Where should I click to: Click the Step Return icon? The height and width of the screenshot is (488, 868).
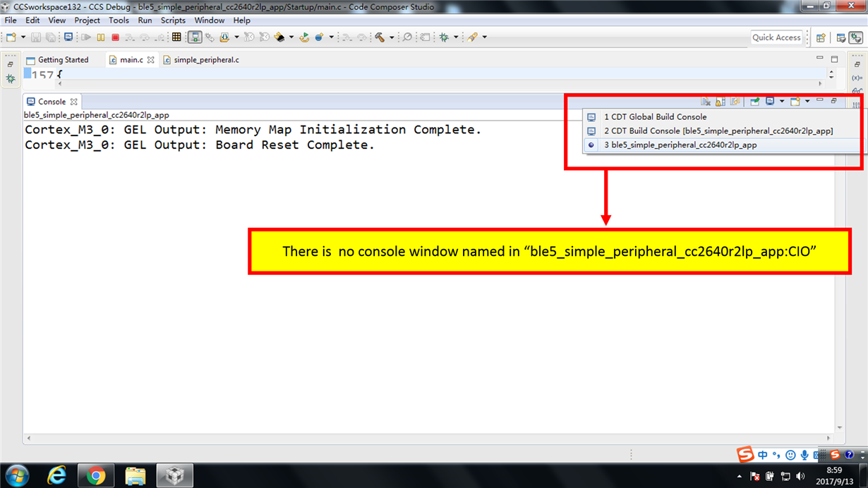[x=160, y=37]
